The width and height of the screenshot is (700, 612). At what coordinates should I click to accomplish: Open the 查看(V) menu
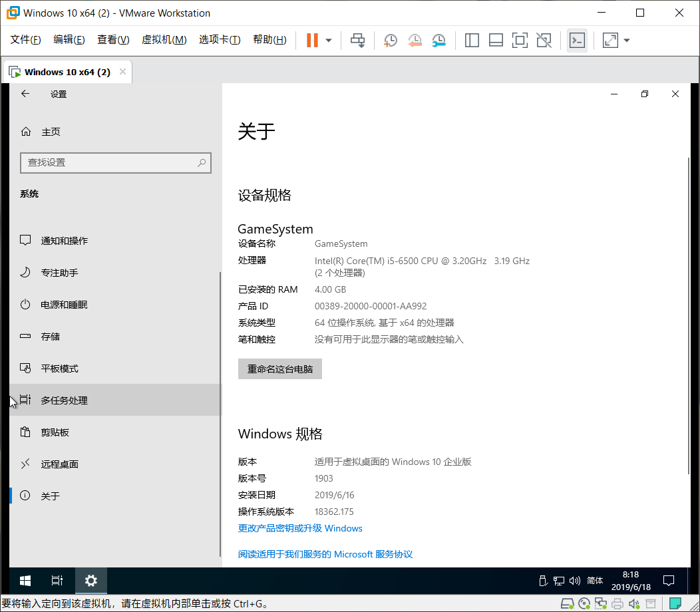click(x=113, y=40)
